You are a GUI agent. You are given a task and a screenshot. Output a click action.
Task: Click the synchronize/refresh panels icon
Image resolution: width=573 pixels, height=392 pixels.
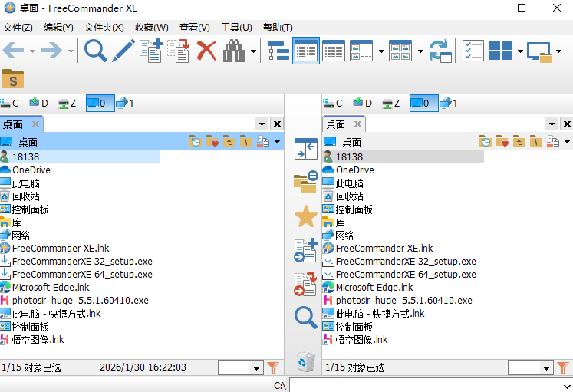pos(440,51)
